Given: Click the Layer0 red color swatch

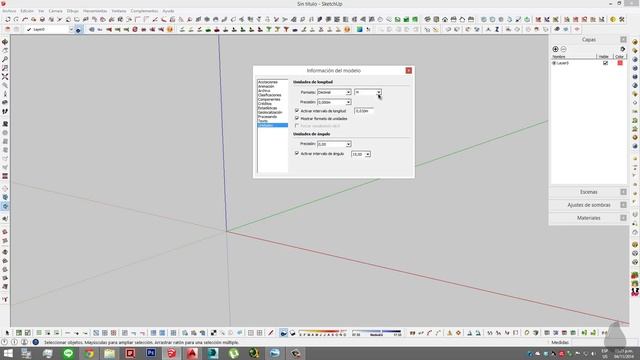Looking at the screenshot, I should click(620, 63).
